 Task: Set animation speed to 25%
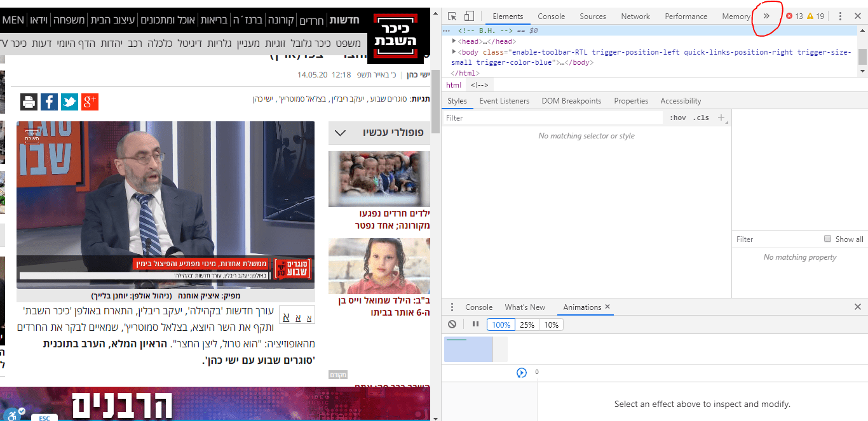click(x=527, y=324)
